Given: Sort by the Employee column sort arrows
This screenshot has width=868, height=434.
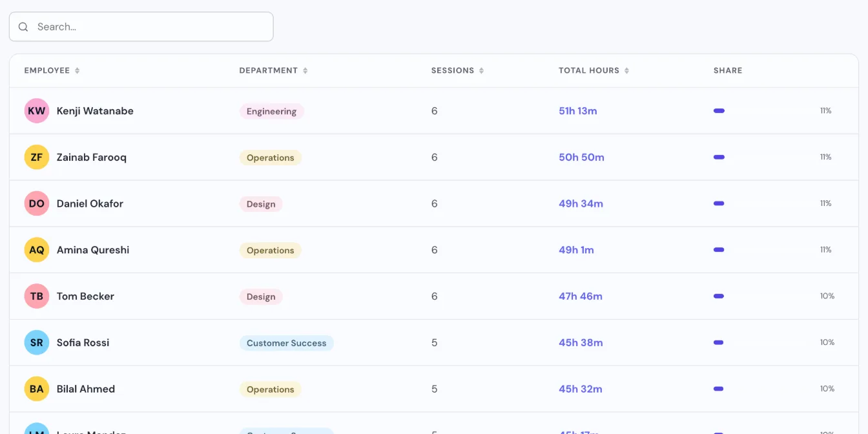Looking at the screenshot, I should coord(77,70).
